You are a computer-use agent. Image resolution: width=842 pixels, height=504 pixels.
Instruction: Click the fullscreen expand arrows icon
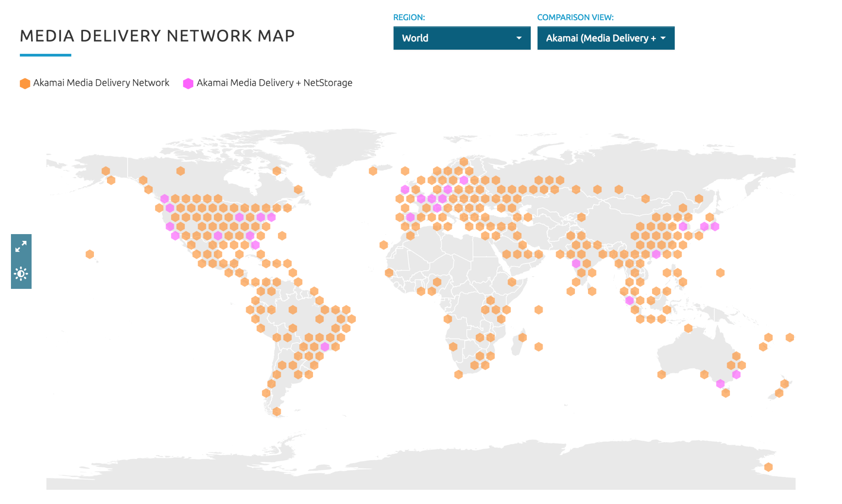[21, 246]
